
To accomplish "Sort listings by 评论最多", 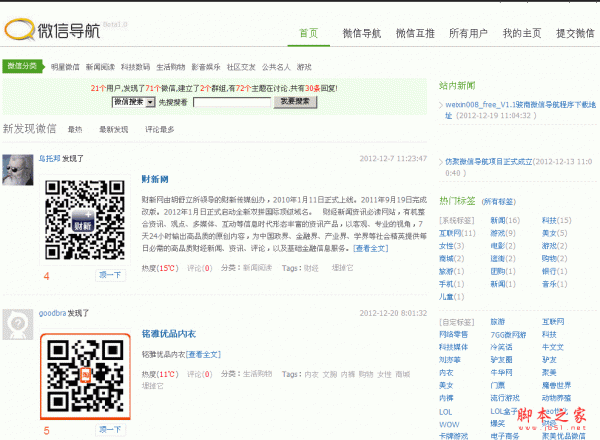I will coord(160,129).
